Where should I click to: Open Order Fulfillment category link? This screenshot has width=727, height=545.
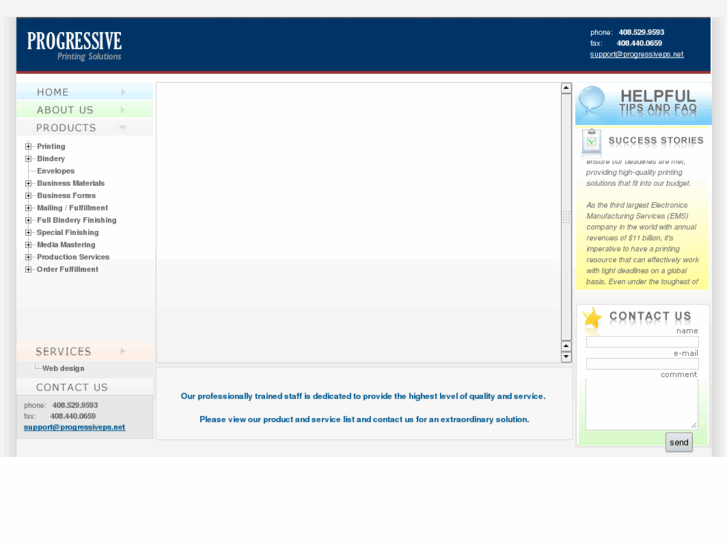68,269
